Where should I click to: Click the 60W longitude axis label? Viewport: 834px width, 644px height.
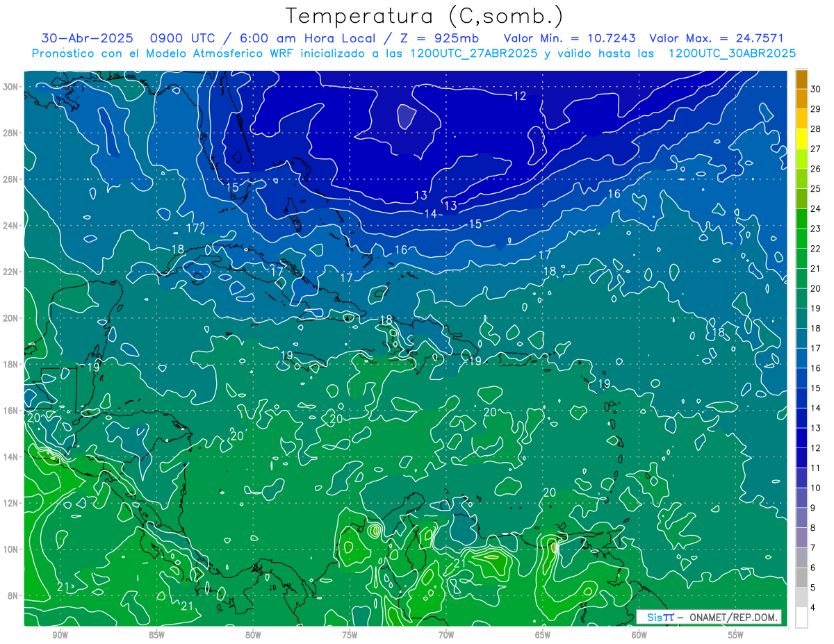point(639,635)
